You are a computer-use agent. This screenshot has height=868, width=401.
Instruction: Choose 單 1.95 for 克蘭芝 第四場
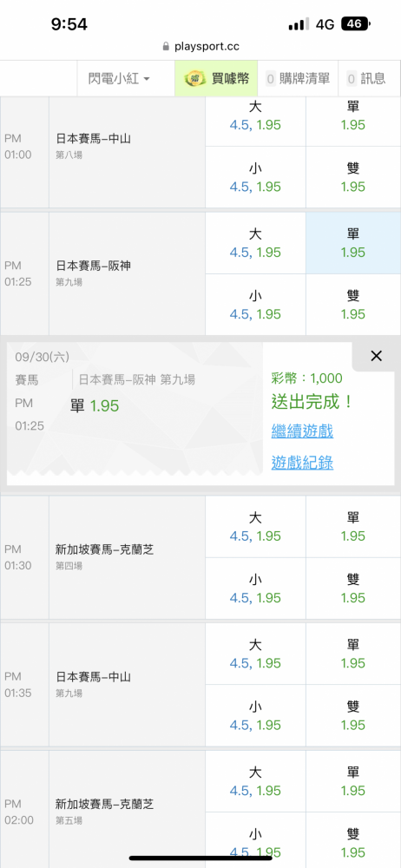coord(353,527)
